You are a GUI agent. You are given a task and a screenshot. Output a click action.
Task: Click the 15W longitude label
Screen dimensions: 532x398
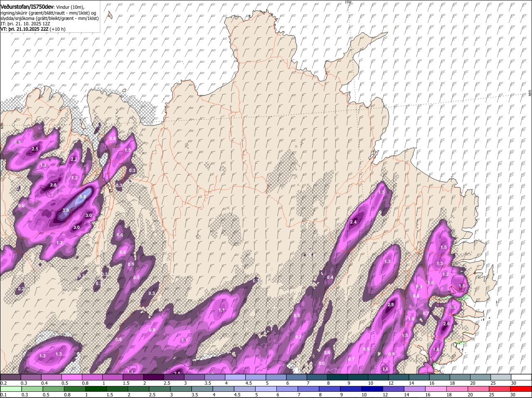(348, 2)
